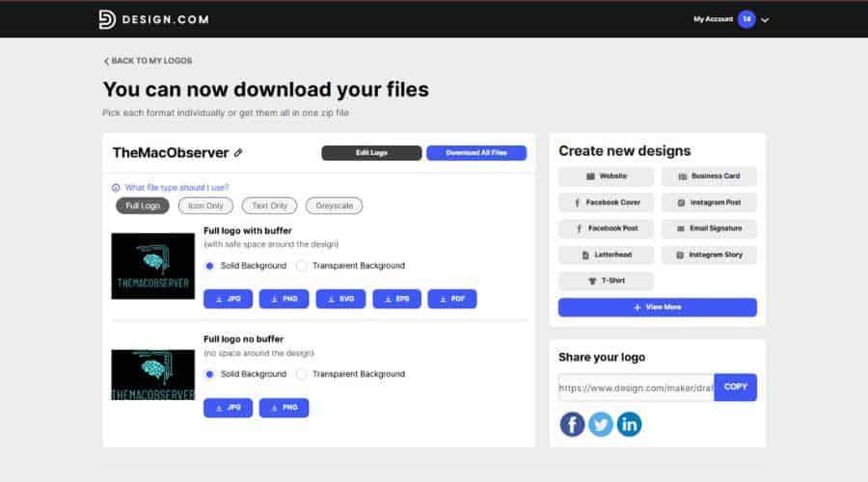The image size is (868, 482).
Task: Click the full logo with buffer thumbnail
Action: point(152,266)
